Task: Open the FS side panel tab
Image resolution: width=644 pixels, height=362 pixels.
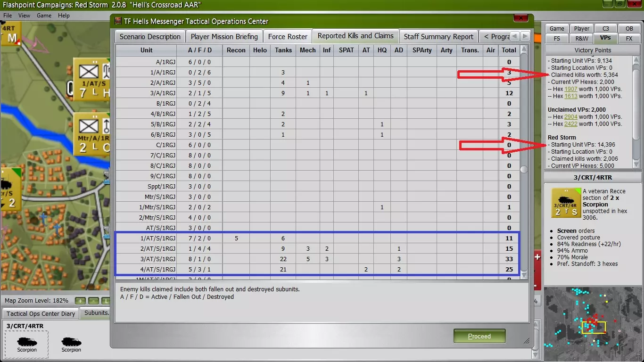Action: [557, 38]
